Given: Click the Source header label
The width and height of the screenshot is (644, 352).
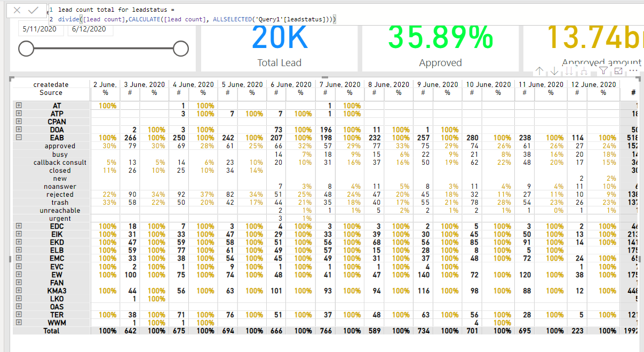Looking at the screenshot, I should tap(51, 92).
